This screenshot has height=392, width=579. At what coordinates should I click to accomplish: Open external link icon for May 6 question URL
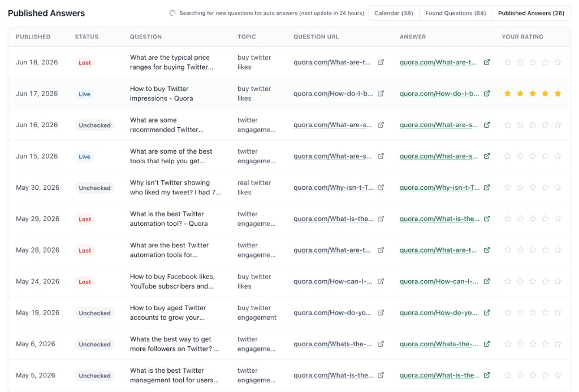(x=381, y=345)
